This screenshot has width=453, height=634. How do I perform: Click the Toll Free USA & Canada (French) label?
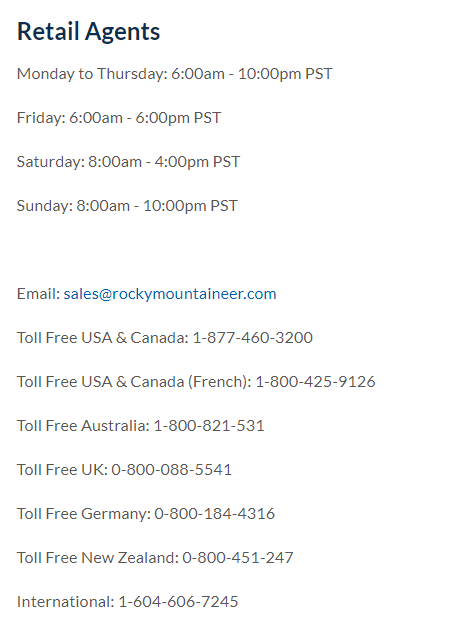click(134, 382)
